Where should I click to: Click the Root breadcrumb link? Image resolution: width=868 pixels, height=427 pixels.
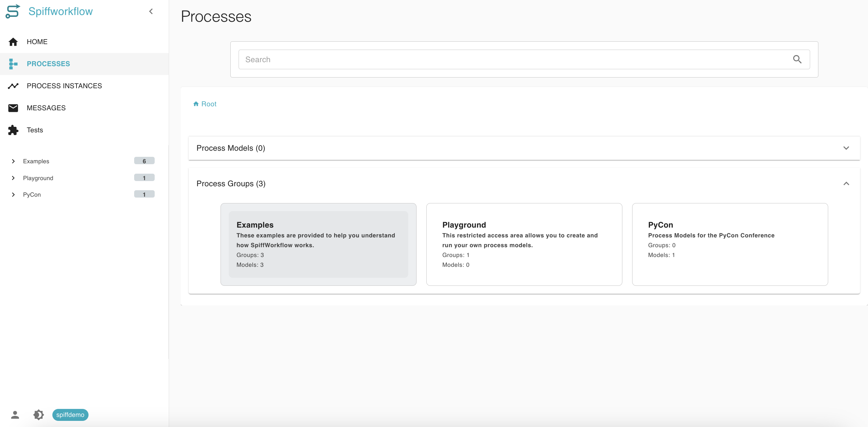209,104
